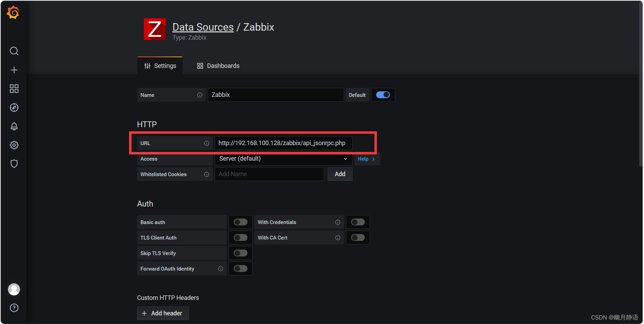Show info tooltip for With CA Cert
Screen dimensions: 644x324
tap(338, 238)
